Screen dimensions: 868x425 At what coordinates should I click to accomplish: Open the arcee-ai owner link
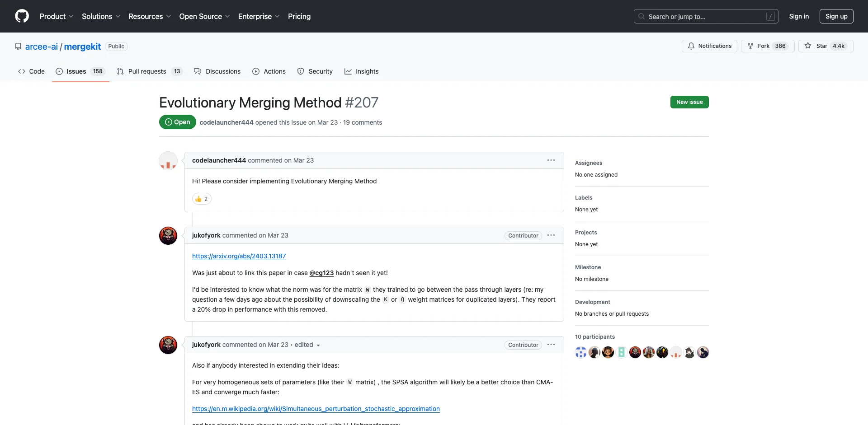coord(42,47)
